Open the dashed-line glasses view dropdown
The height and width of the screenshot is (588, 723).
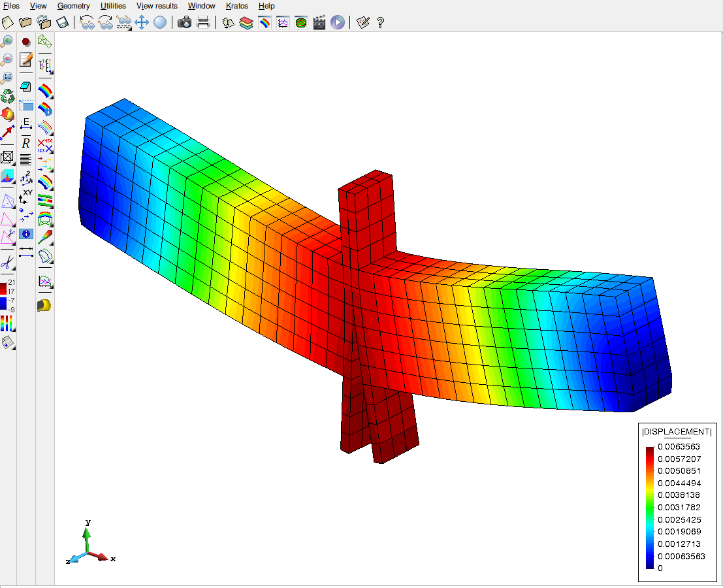pos(123,22)
